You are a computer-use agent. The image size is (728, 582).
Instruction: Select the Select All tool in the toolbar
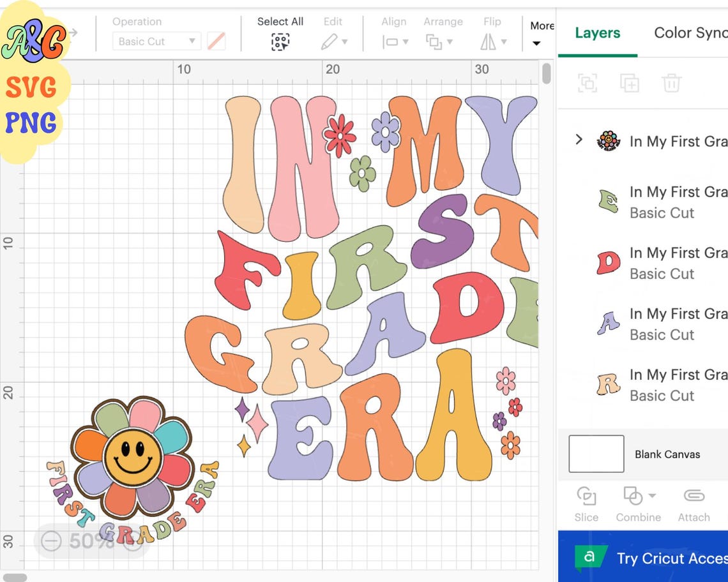(x=280, y=41)
